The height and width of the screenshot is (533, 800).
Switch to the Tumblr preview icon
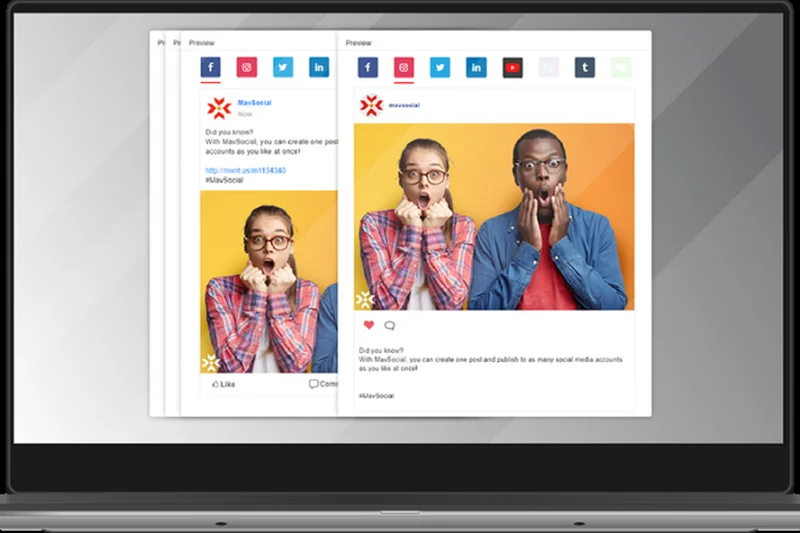[584, 68]
